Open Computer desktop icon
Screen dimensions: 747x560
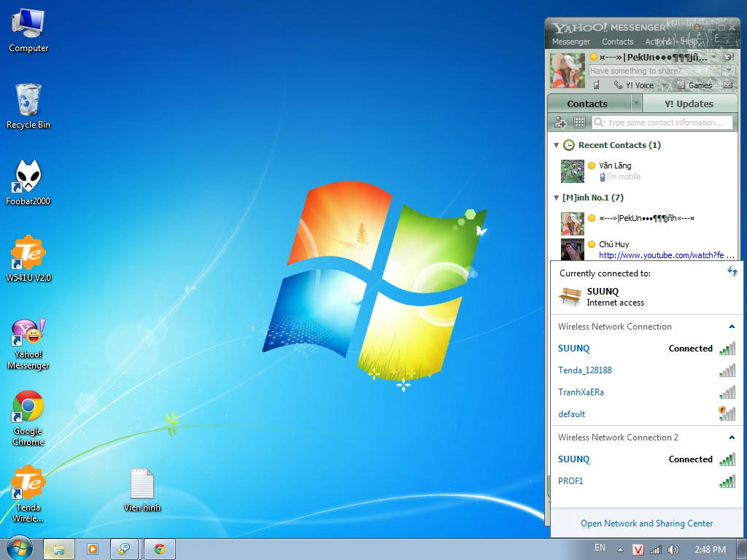pos(28,31)
